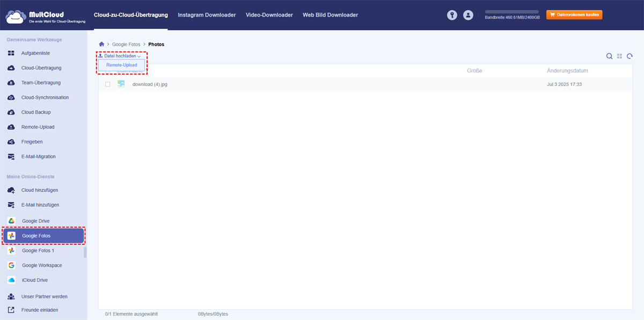This screenshot has width=644, height=320.
Task: Open the Remote-Upload sidebar tool
Action: [x=38, y=127]
